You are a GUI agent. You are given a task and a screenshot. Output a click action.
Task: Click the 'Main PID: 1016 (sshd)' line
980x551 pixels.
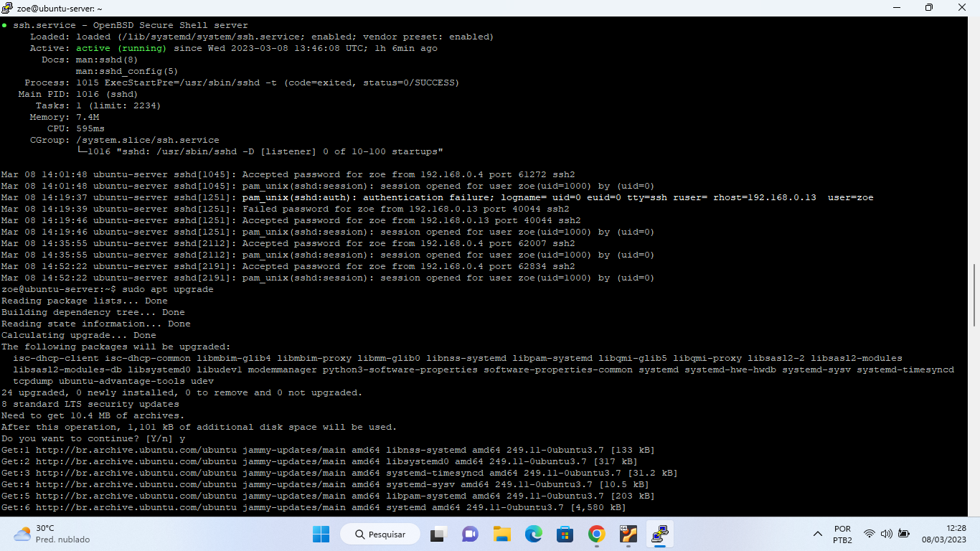tap(77, 94)
